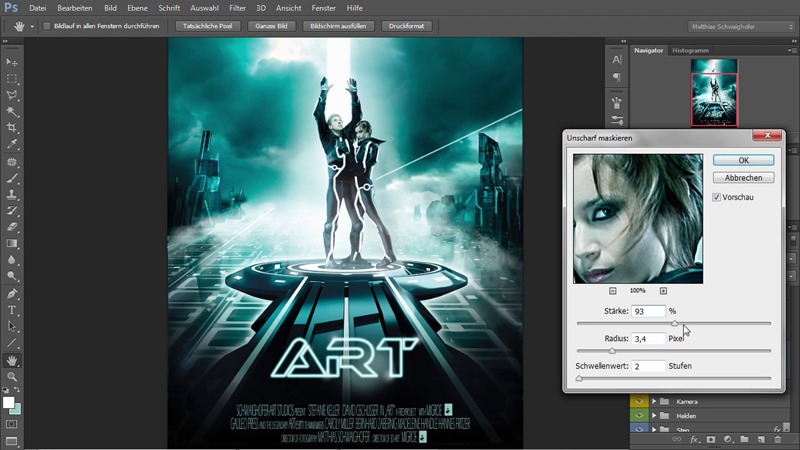Select the Path Selection tool
The height and width of the screenshot is (450, 800).
coord(11,327)
